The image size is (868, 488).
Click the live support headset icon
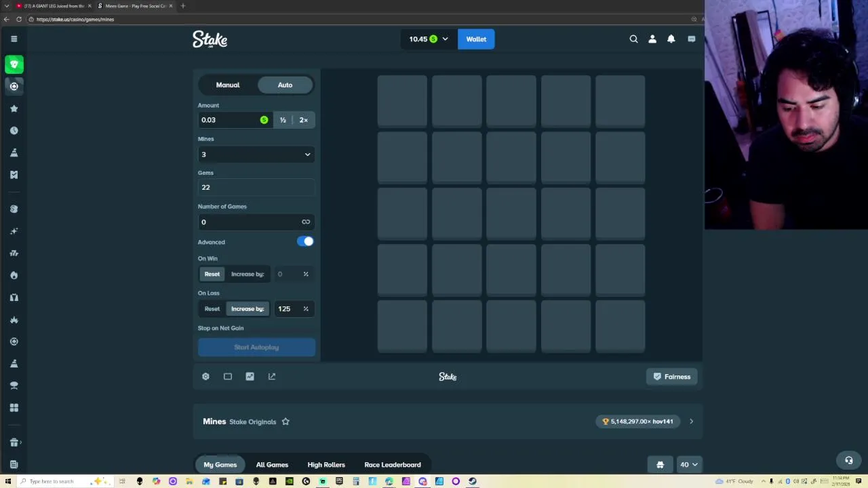[848, 460]
